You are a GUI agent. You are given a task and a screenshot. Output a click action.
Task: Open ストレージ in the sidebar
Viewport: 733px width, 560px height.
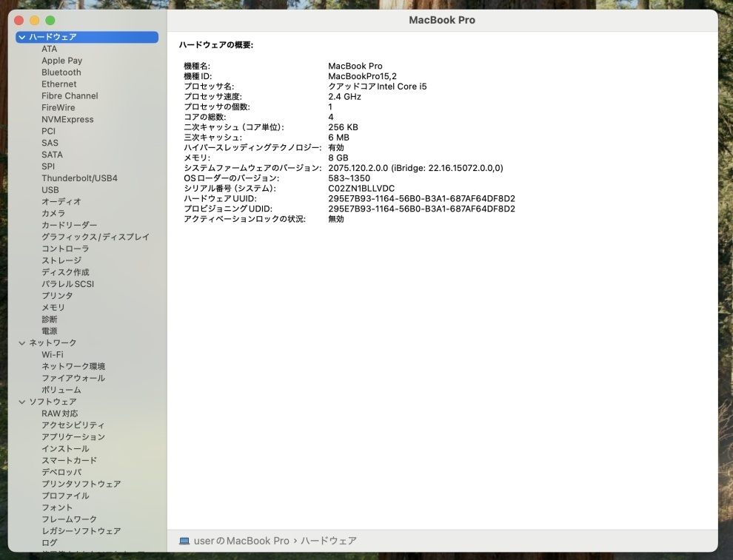[61, 260]
